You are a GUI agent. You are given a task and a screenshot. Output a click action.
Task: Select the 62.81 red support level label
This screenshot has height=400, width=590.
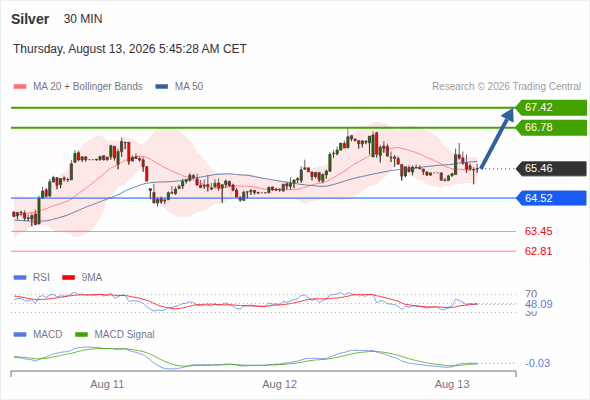click(x=538, y=251)
